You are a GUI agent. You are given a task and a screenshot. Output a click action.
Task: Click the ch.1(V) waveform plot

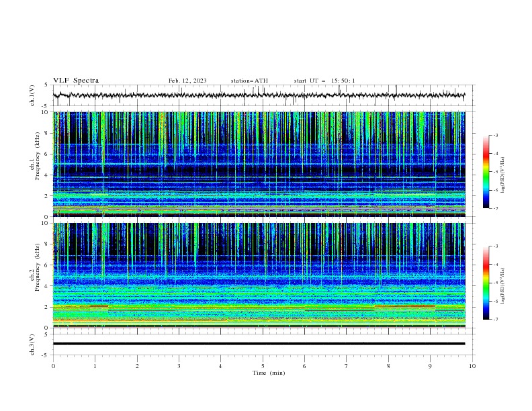point(263,95)
